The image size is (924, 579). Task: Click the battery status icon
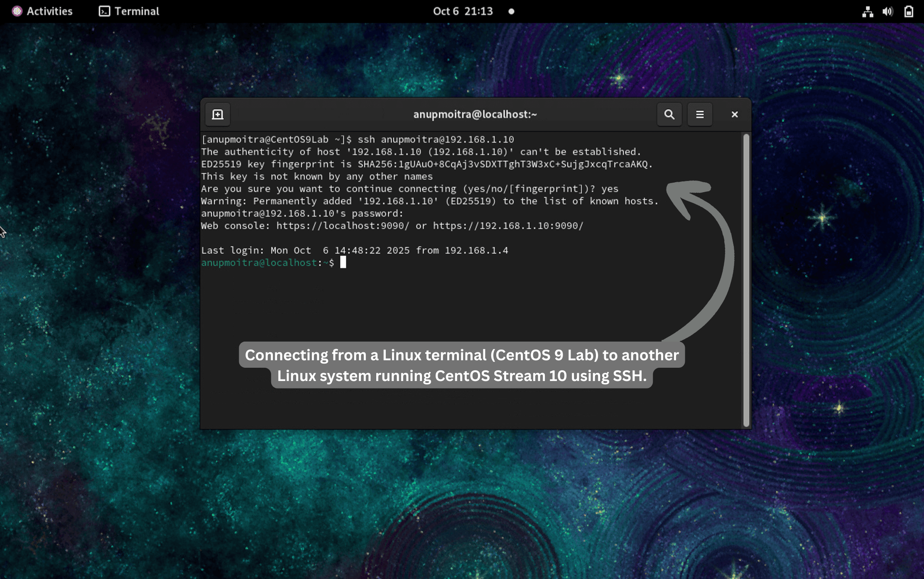pyautogui.click(x=909, y=11)
